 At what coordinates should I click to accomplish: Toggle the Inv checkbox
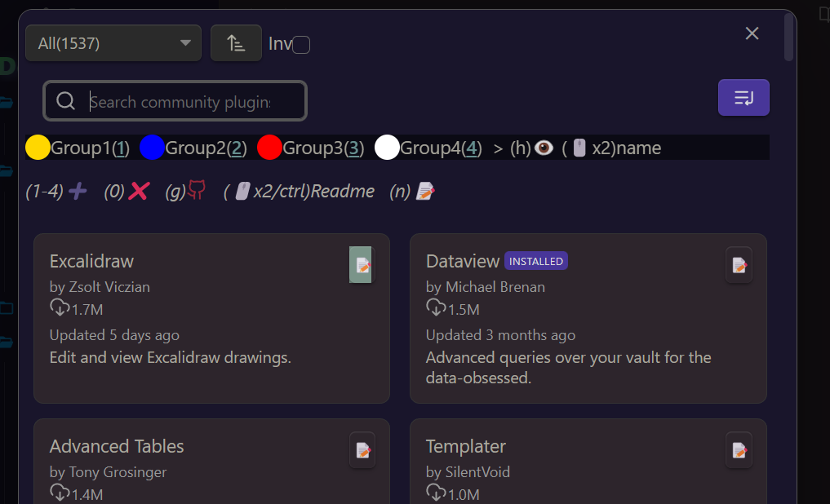pos(301,44)
